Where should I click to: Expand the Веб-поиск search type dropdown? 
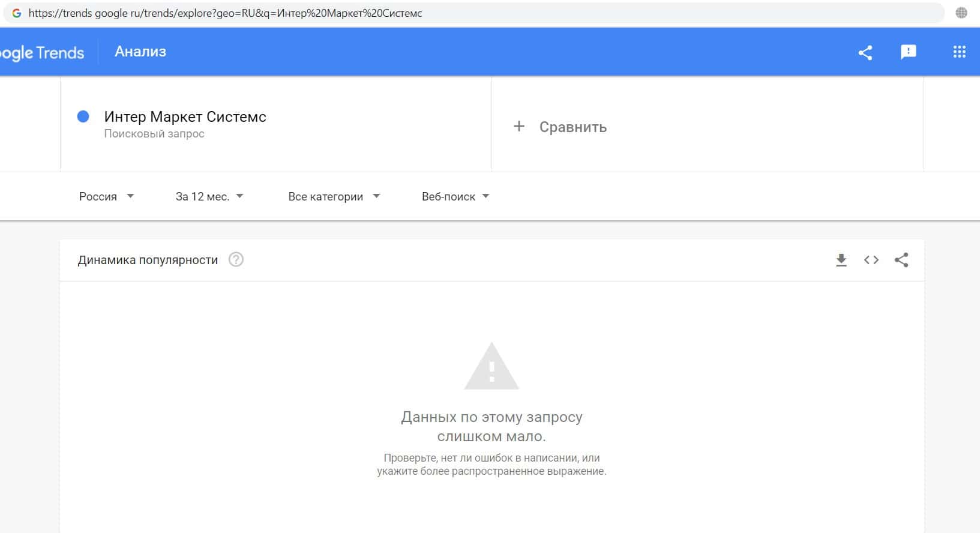[455, 196]
